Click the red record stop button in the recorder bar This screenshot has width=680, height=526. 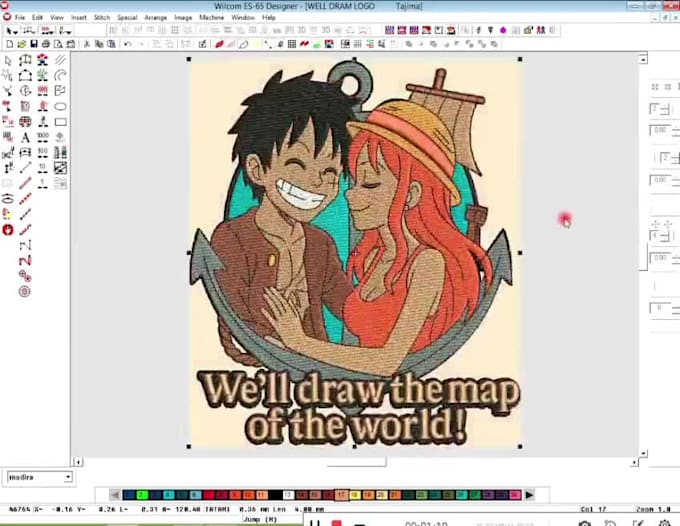[x=337, y=523]
